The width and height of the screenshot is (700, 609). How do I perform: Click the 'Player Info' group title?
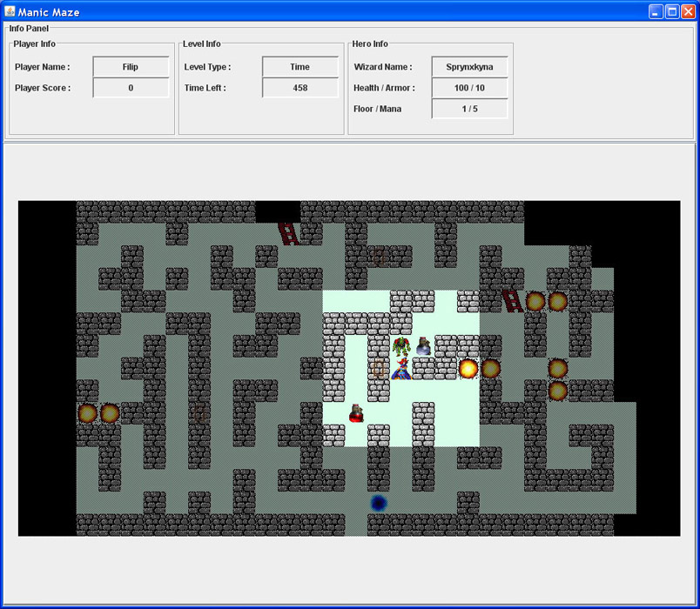coord(34,43)
